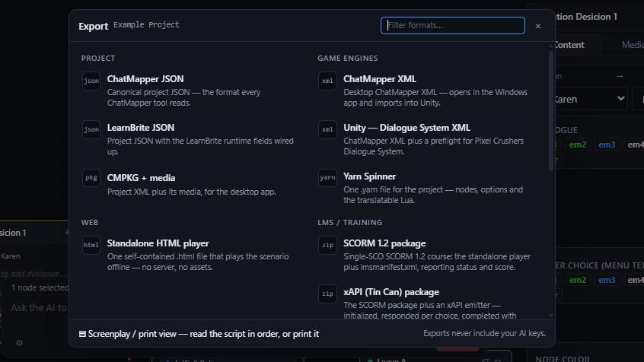Click the zip icon beside xAPI (Tin Can) package
The height and width of the screenshot is (362, 644).
[327, 294]
